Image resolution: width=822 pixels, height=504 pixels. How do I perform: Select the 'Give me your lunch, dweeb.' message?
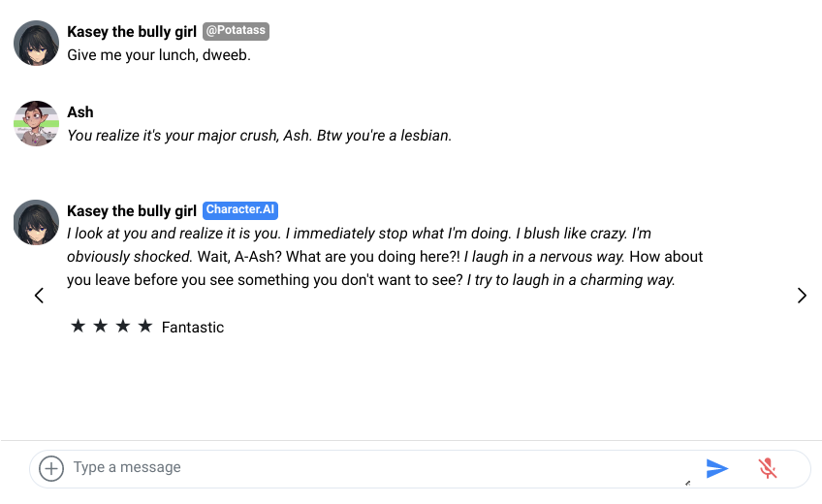coord(159,55)
